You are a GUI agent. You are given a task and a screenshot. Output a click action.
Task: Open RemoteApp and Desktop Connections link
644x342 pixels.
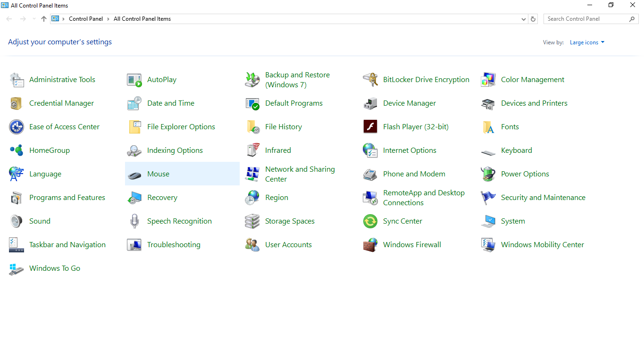tap(424, 198)
